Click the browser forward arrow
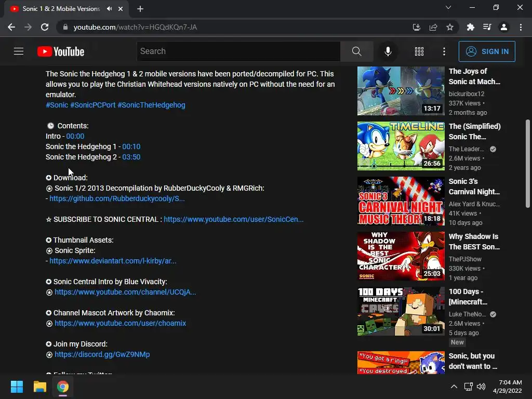The image size is (532, 399). pyautogui.click(x=28, y=27)
